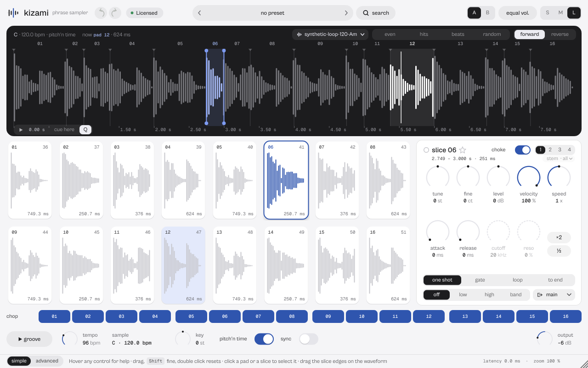Switch playback direction to reverse
The image size is (588, 368).
(x=560, y=34)
